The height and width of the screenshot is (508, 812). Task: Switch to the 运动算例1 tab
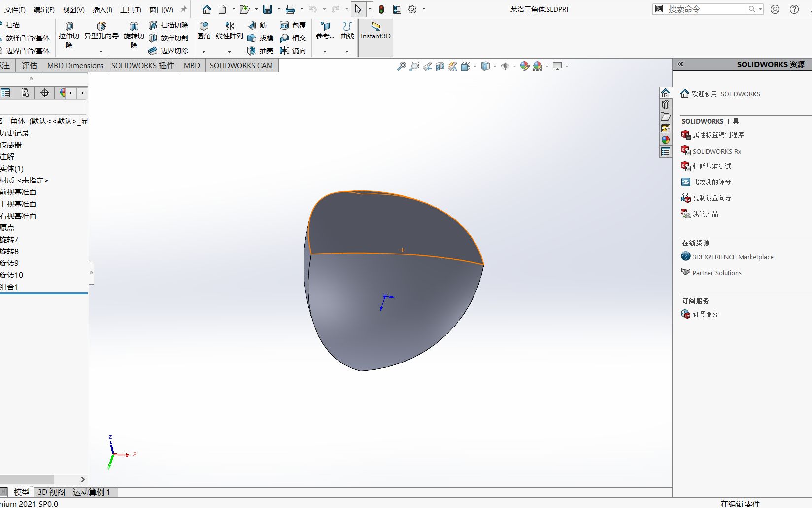[x=92, y=492]
